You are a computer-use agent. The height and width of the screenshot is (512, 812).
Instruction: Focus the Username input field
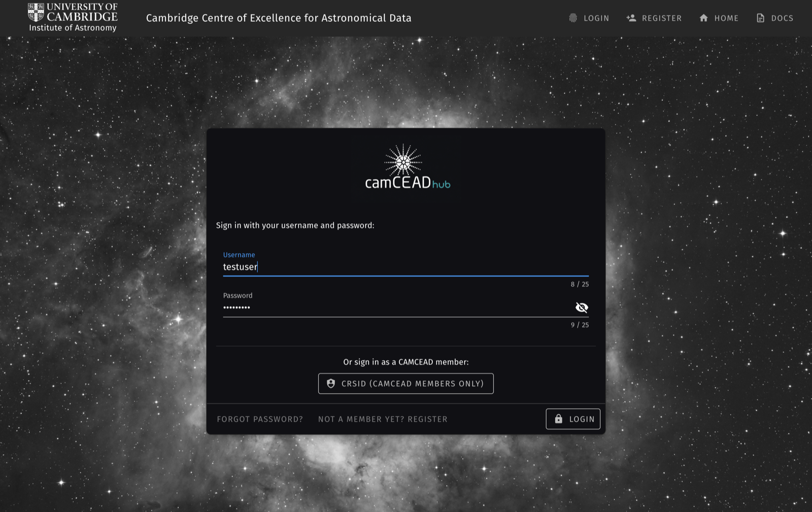(x=405, y=267)
